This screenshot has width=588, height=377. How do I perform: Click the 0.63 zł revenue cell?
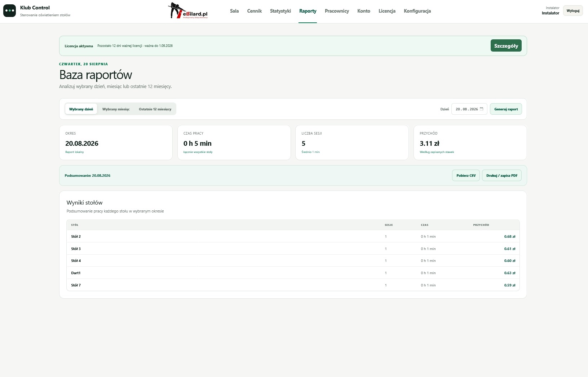(x=510, y=273)
